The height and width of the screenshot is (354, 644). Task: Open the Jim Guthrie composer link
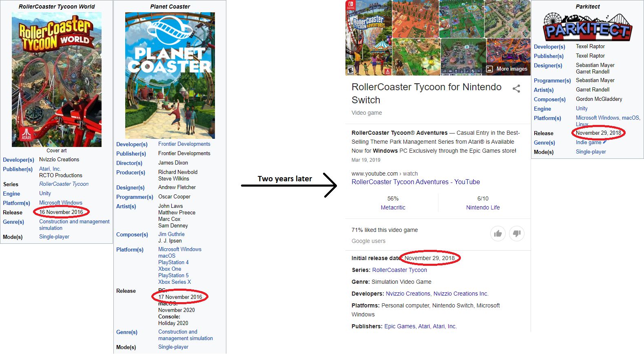click(x=171, y=234)
